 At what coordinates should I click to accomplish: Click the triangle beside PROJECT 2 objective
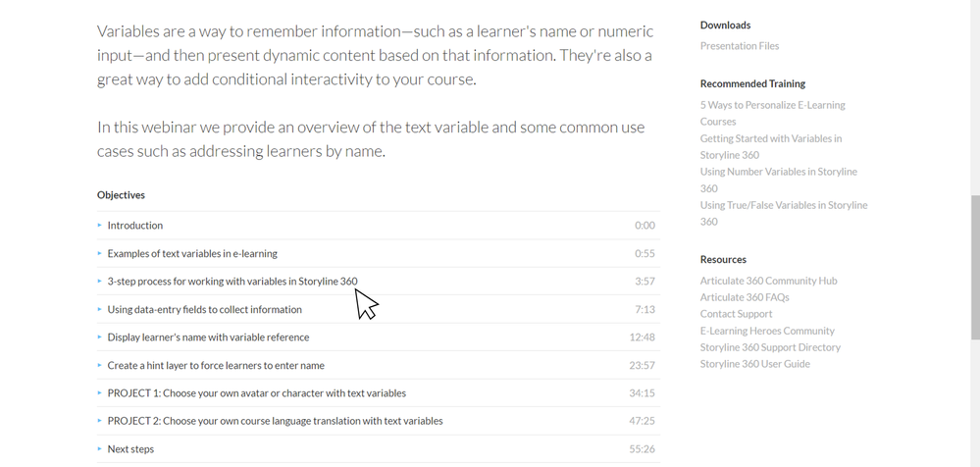100,421
